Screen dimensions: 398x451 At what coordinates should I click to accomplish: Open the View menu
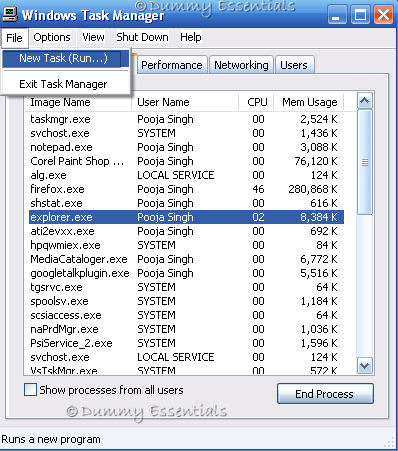point(93,37)
